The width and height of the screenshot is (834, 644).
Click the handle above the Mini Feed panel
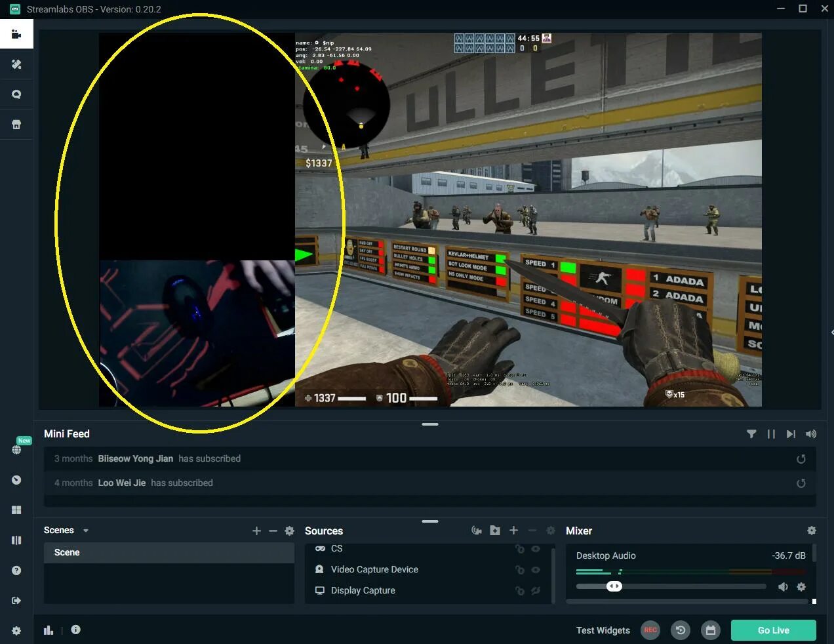pyautogui.click(x=430, y=424)
